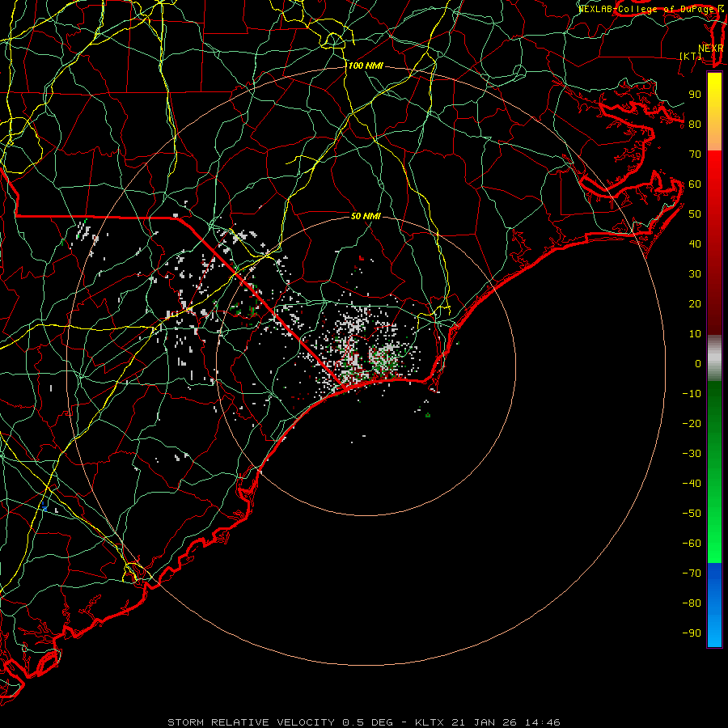The height and width of the screenshot is (728, 728).
Task: Click the 40 value on the velocity scale
Action: pyautogui.click(x=695, y=243)
